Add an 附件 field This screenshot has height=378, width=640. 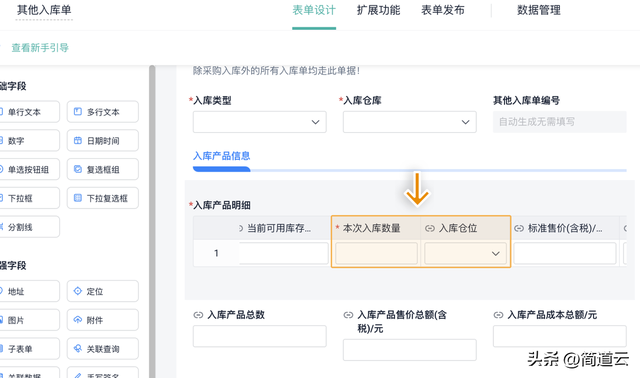tap(103, 320)
